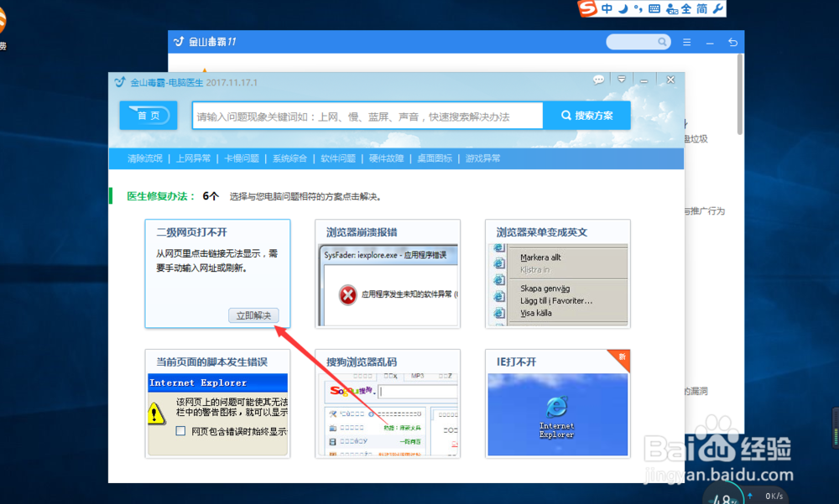Image resolution: width=839 pixels, height=504 pixels.
Task: Click red error X icon in 浏览器崩溃报错 card
Action: pyautogui.click(x=348, y=295)
